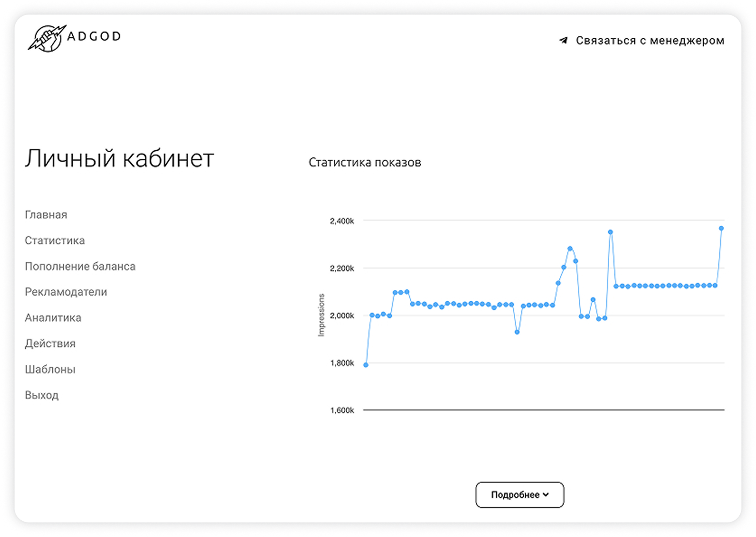
Task: Open the Действия menu entry
Action: point(50,343)
